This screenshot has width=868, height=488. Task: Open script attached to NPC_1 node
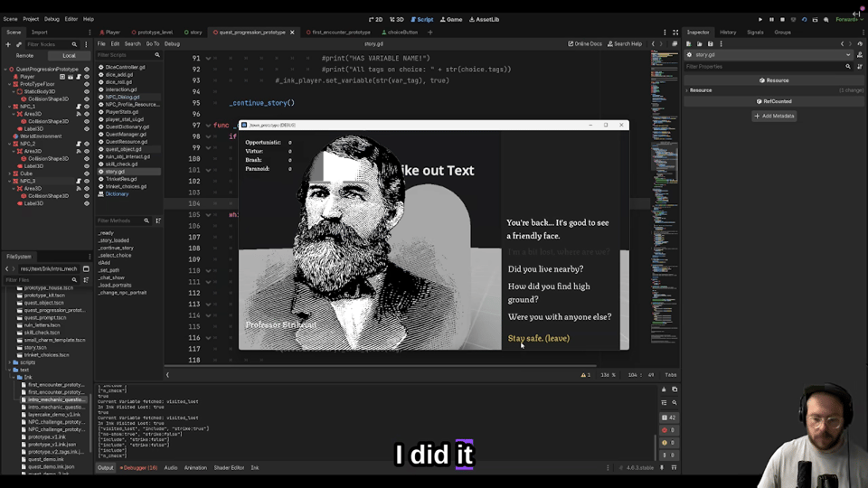click(x=79, y=107)
